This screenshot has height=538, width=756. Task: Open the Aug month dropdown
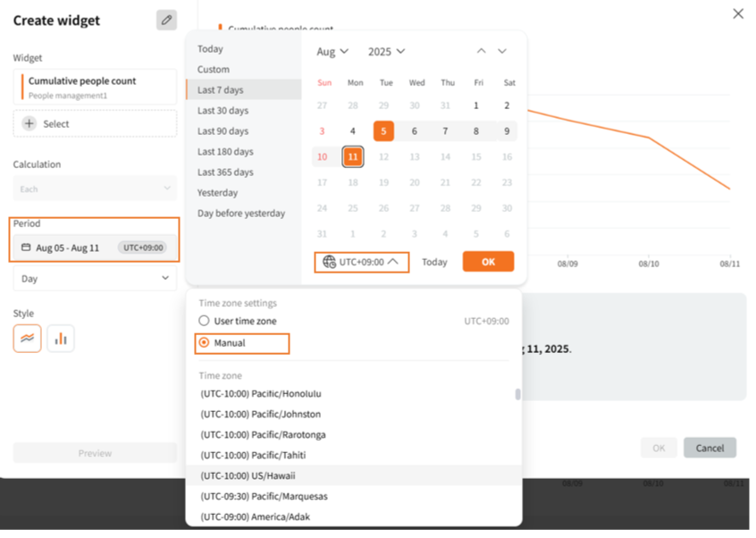pos(332,52)
